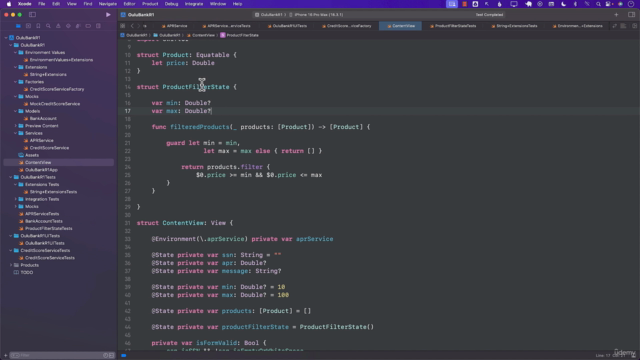Switch to the ProductFilterStateTests tab

click(453, 26)
